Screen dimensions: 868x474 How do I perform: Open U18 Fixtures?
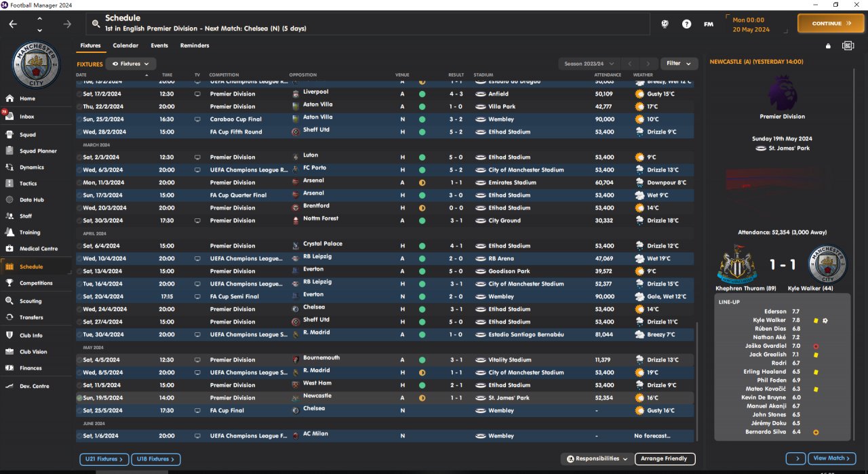pos(156,459)
